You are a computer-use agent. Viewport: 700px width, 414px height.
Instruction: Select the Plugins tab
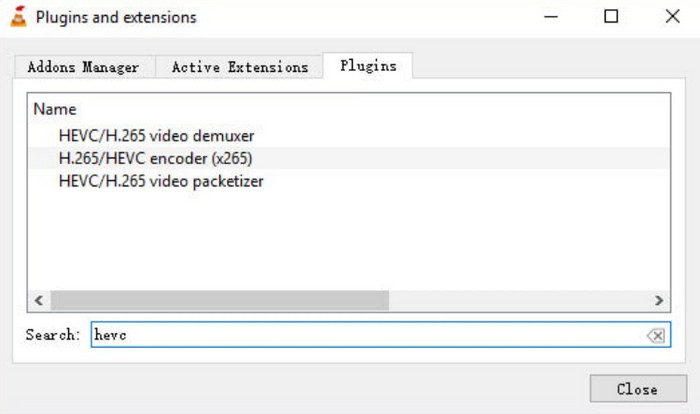pyautogui.click(x=368, y=66)
